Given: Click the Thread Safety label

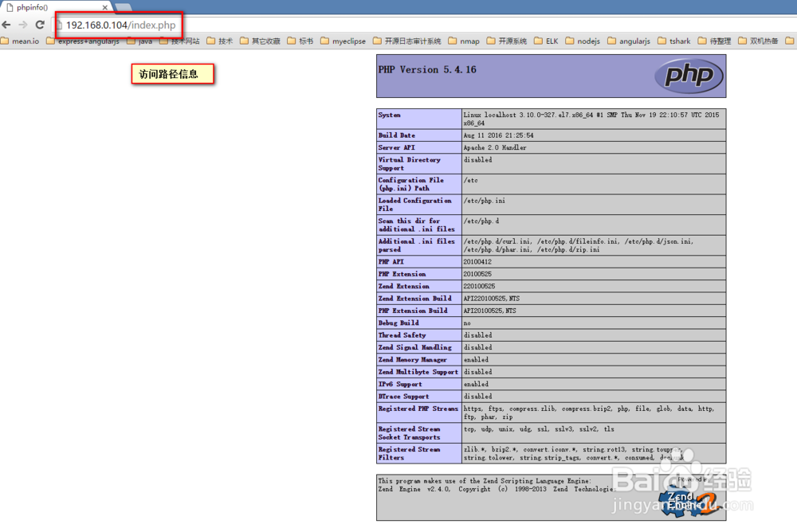Looking at the screenshot, I should pyautogui.click(x=402, y=334).
